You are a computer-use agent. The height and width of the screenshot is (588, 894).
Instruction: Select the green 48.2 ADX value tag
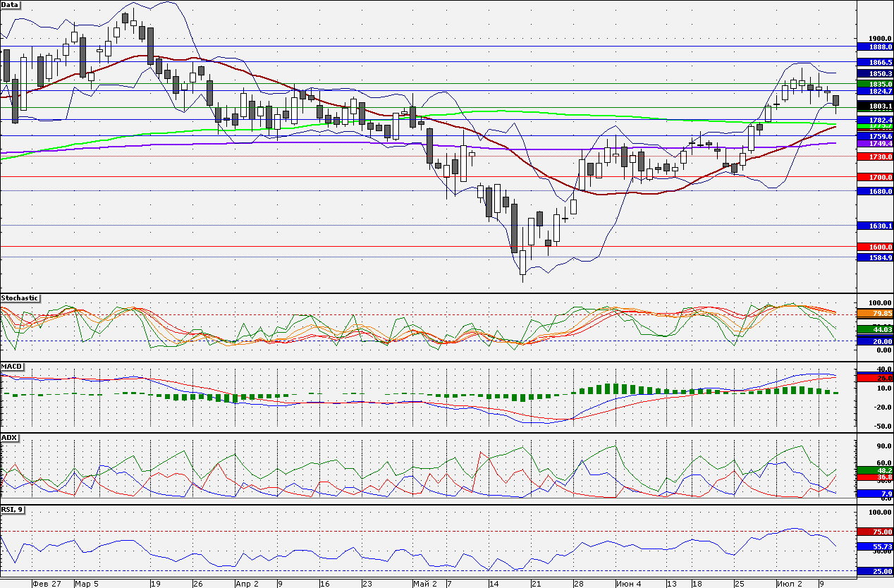(874, 470)
